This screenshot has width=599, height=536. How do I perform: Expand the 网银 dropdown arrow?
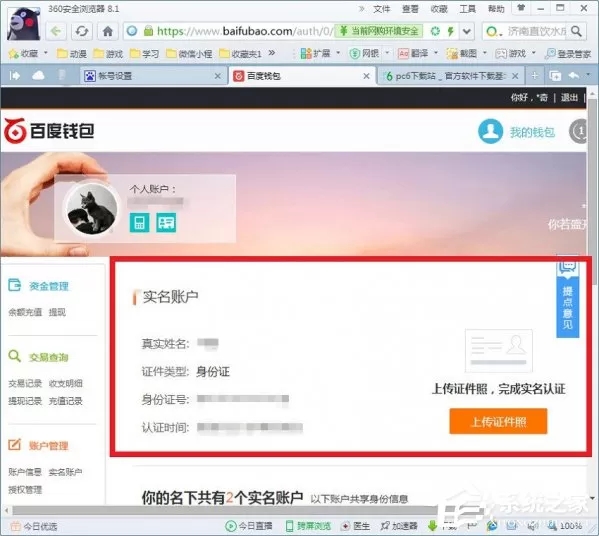[x=387, y=53]
